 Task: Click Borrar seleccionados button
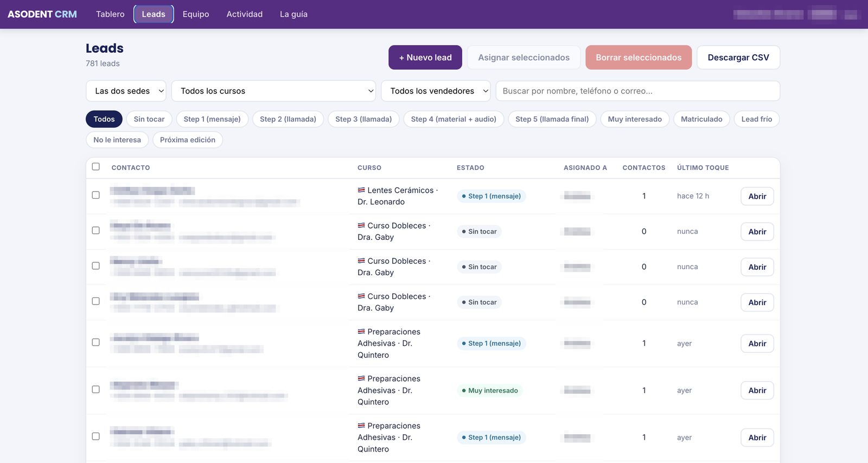[639, 58]
